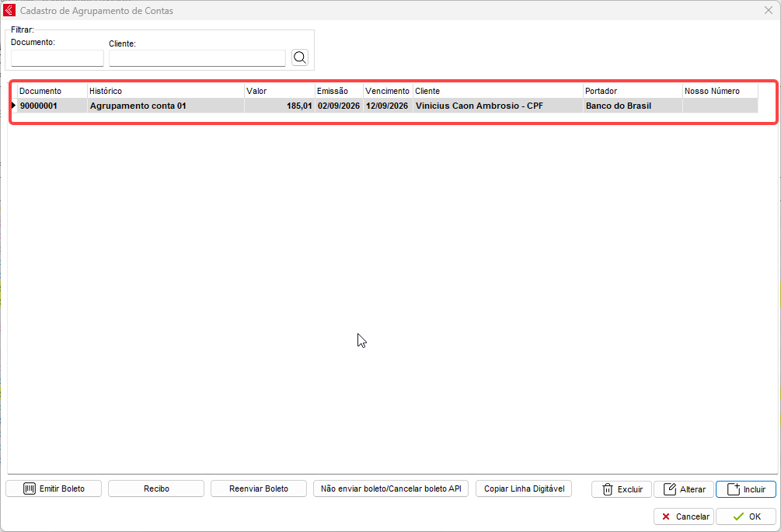781x532 pixels.
Task: Sort by the Valor column header
Action: [280, 91]
